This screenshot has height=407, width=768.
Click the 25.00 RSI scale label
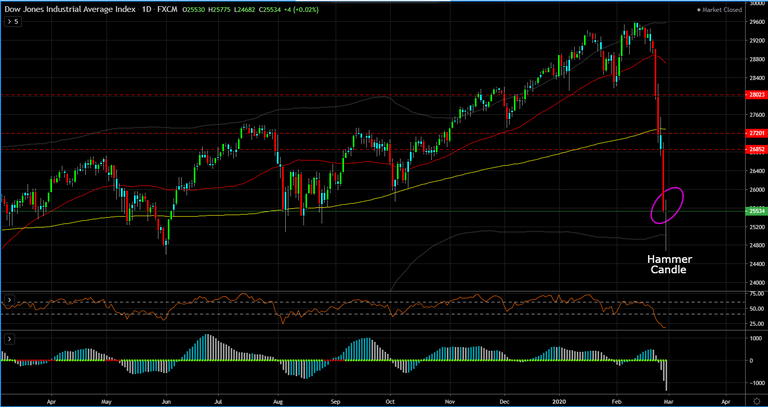[755, 324]
